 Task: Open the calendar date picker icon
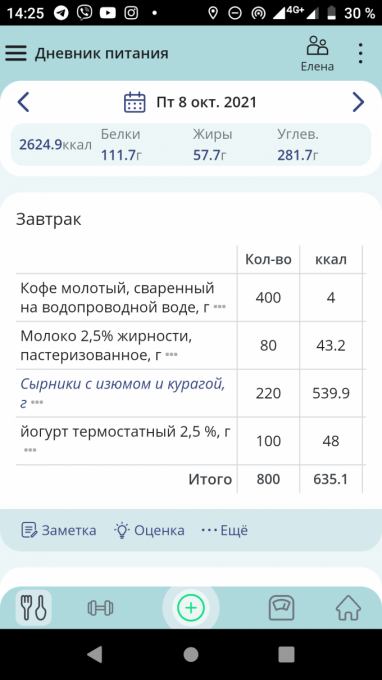point(135,102)
